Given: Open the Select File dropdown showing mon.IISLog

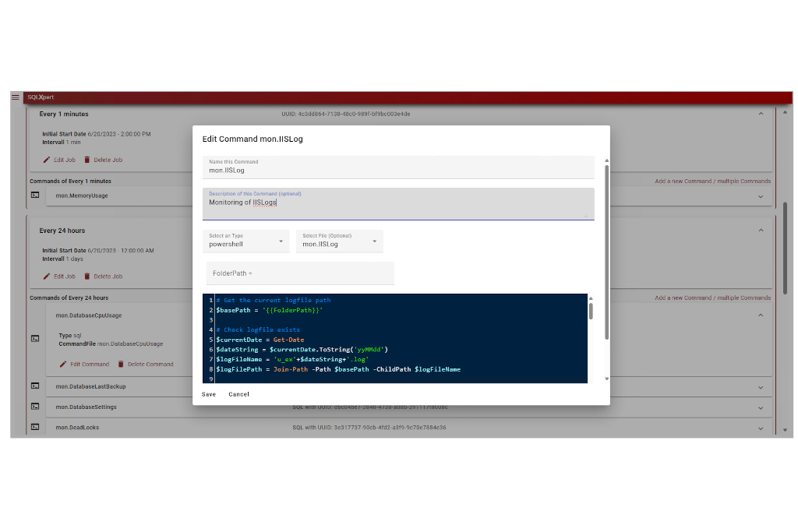Looking at the screenshot, I should pyautogui.click(x=339, y=241).
